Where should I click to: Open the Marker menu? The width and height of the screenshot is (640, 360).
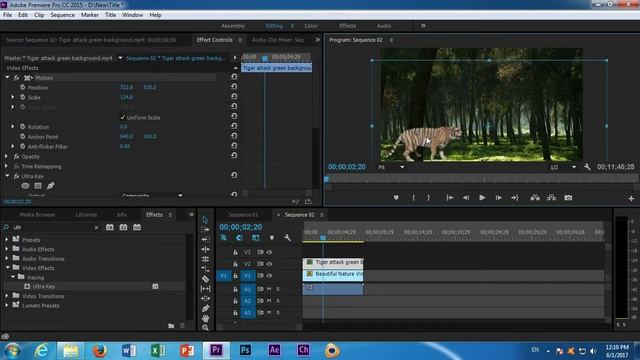89,15
